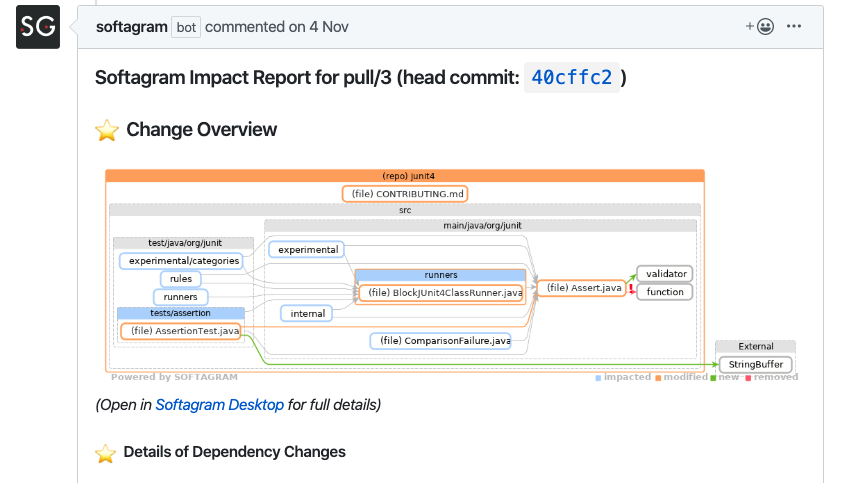Open the Softagram Desktop link

tap(219, 405)
